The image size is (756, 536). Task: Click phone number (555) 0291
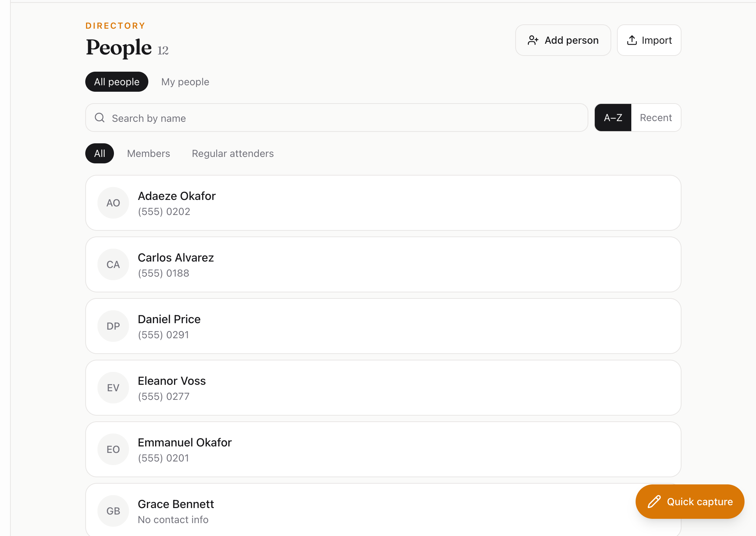tap(163, 335)
